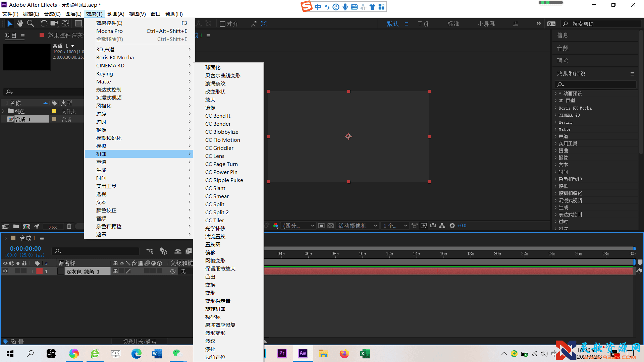
Task: Toggle the 对齐 snapping checkbox
Action: (x=222, y=24)
